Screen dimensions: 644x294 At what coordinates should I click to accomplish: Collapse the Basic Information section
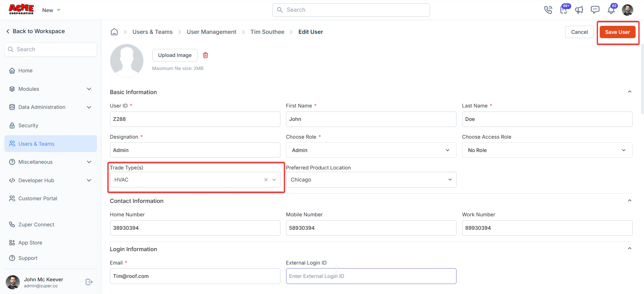pos(630,92)
